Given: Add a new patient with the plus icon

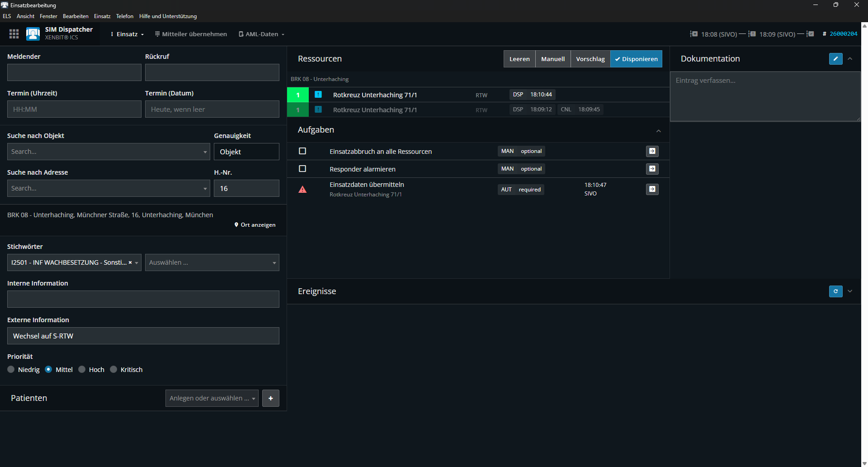Looking at the screenshot, I should click(270, 398).
